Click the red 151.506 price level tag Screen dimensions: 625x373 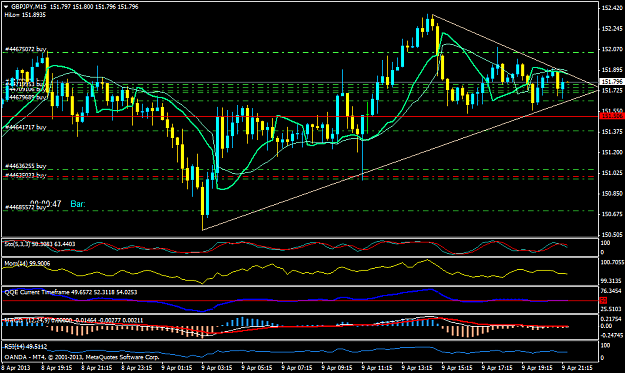coord(612,116)
